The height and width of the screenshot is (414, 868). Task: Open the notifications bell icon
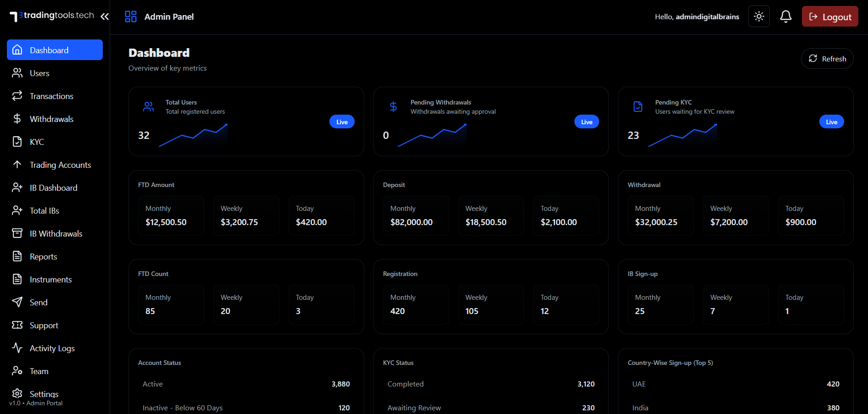pos(785,17)
